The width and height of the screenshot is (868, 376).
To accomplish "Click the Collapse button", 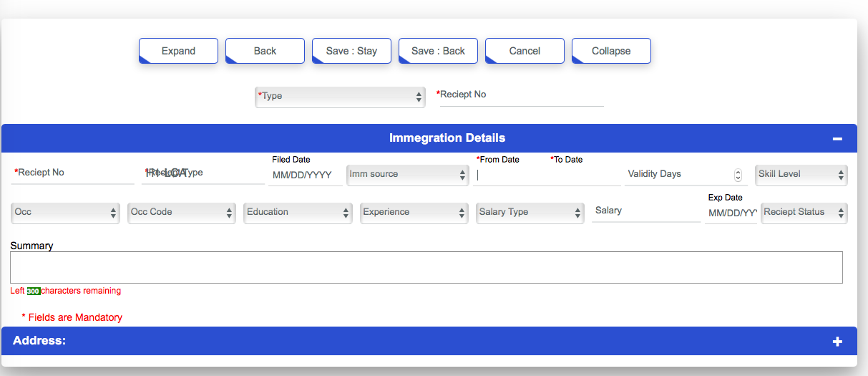I will (x=611, y=51).
